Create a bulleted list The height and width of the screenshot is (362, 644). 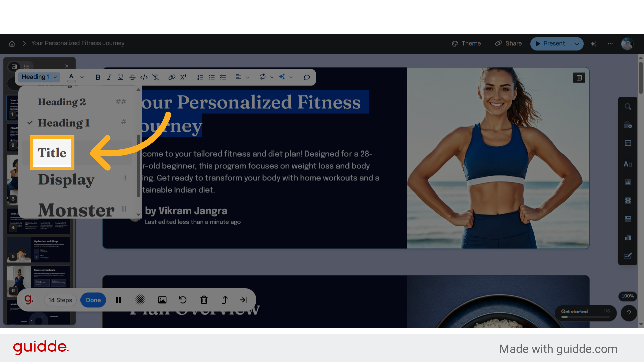click(212, 77)
